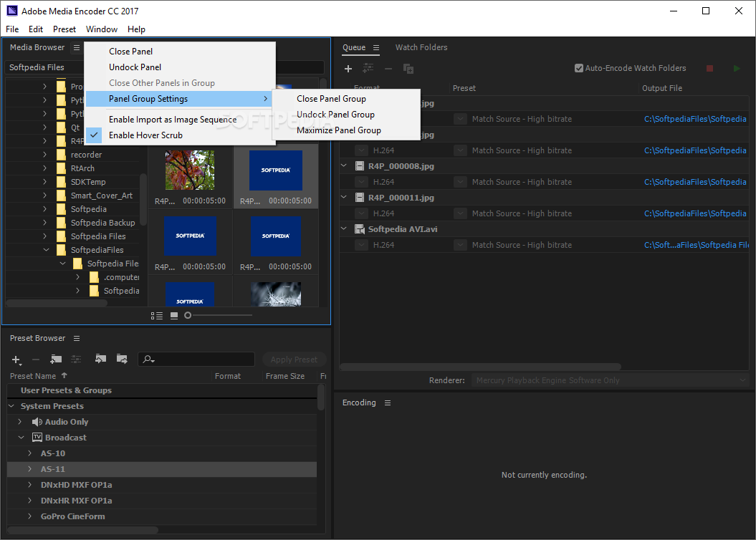756x540 pixels.
Task: Open the File menu
Action: coord(12,29)
